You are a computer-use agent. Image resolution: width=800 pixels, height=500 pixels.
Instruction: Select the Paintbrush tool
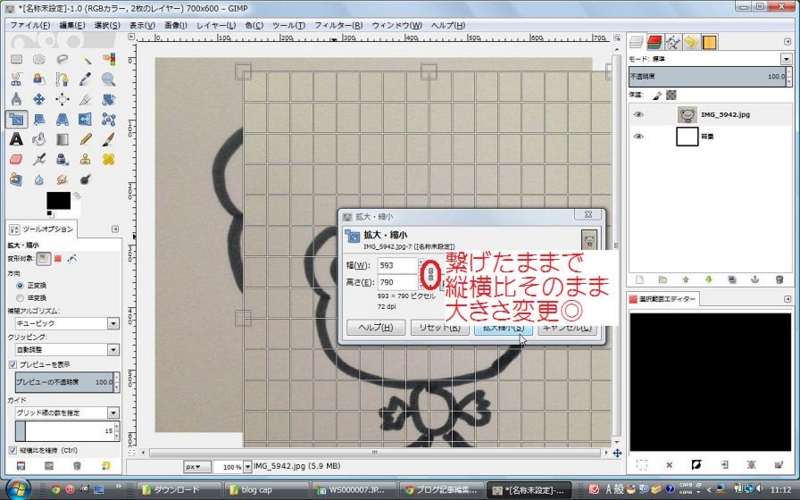tap(108, 139)
